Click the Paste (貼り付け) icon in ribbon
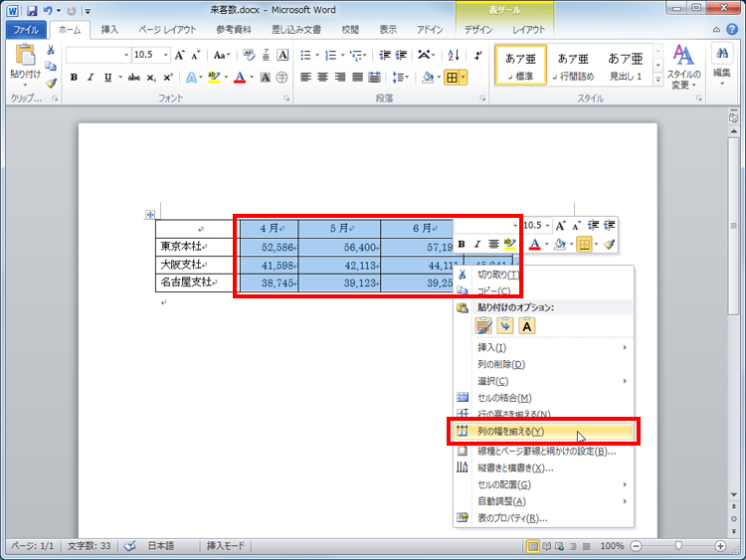746x560 pixels. [x=25, y=55]
